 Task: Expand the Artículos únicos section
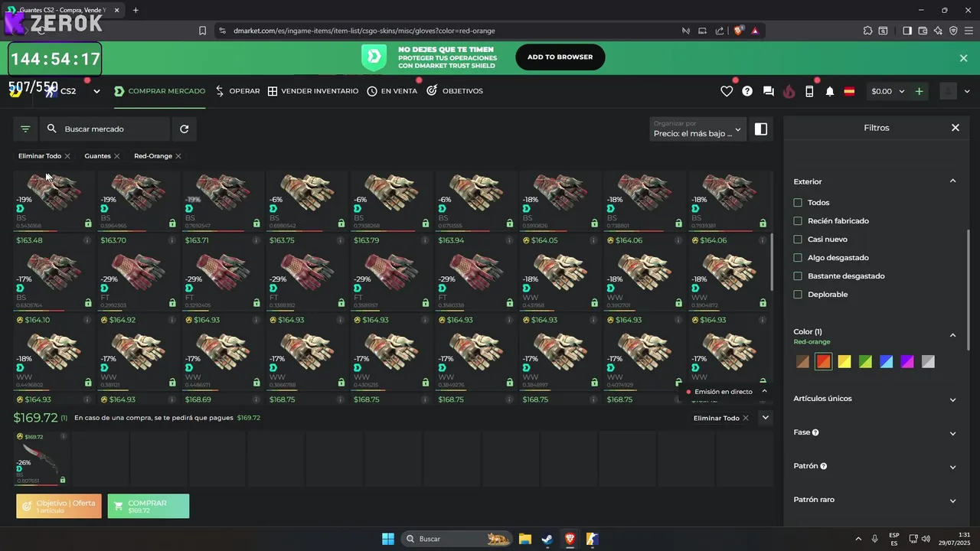952,399
